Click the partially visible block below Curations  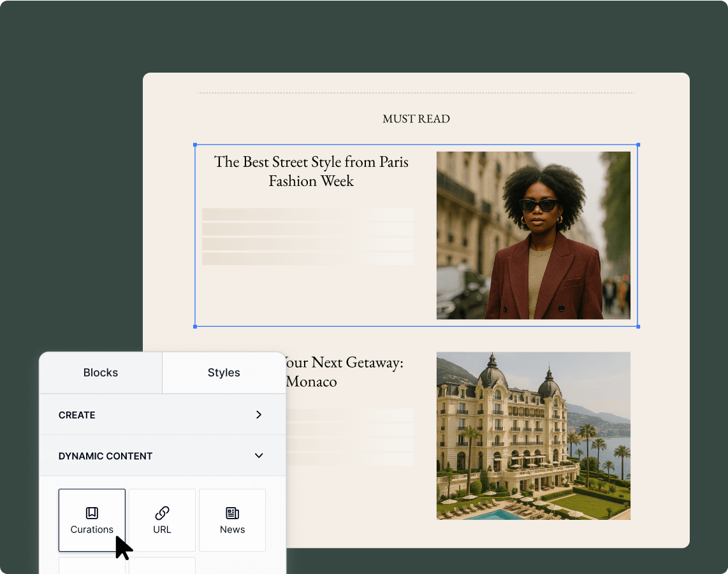click(x=92, y=565)
